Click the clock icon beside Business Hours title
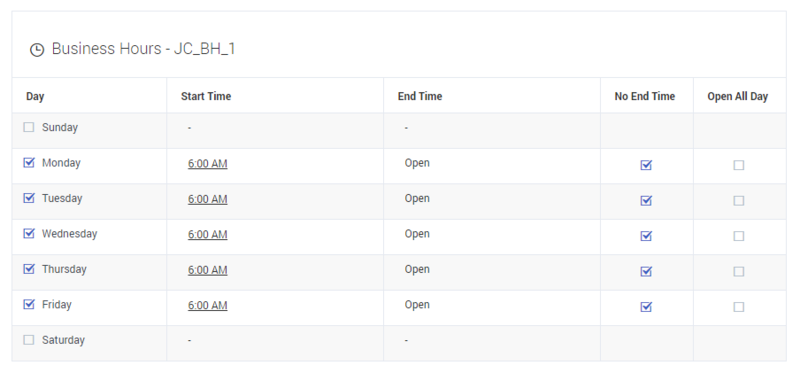 click(x=37, y=50)
